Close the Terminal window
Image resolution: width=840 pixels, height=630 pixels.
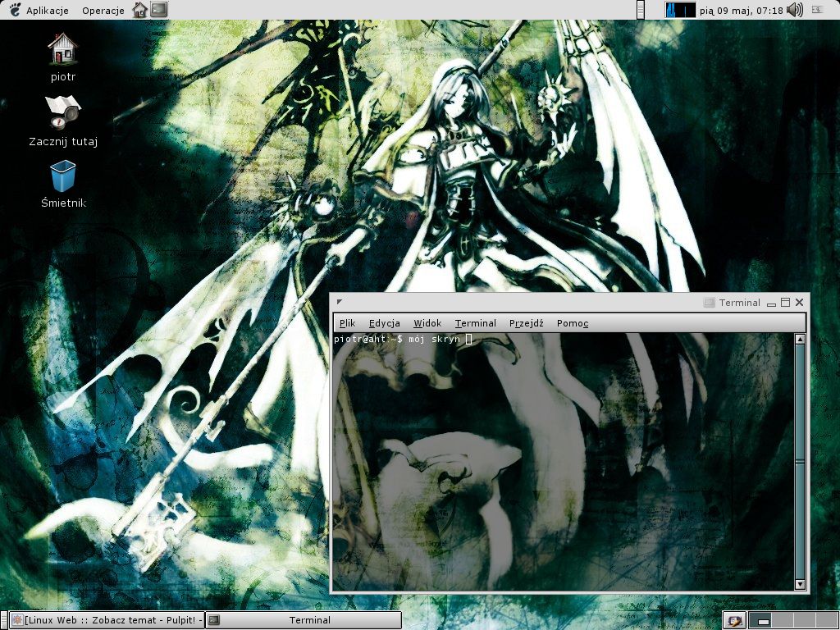799,303
